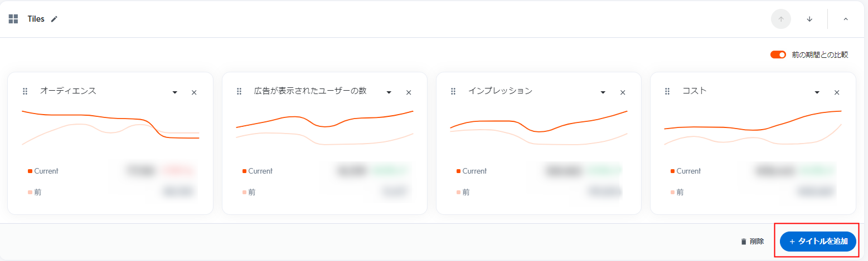868x261 pixels.
Task: Click the pencil icon next to Tiles
Action: pyautogui.click(x=54, y=19)
